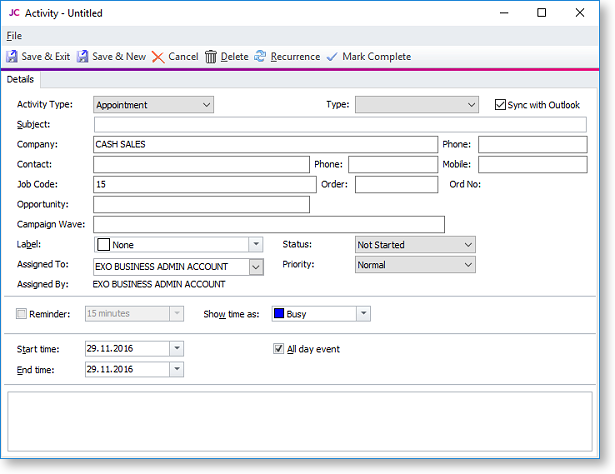Click the Save & New toolbar icon
Screen dimensions: 615x474
pos(83,57)
